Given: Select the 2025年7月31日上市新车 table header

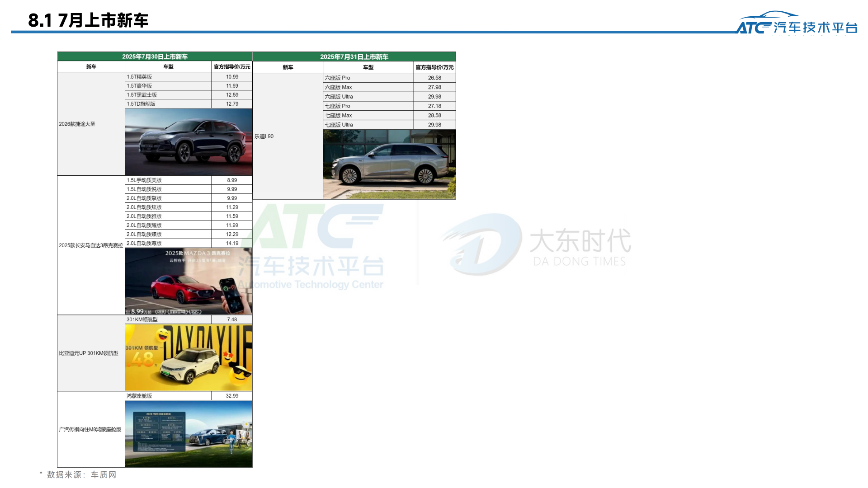Looking at the screenshot, I should [x=354, y=56].
